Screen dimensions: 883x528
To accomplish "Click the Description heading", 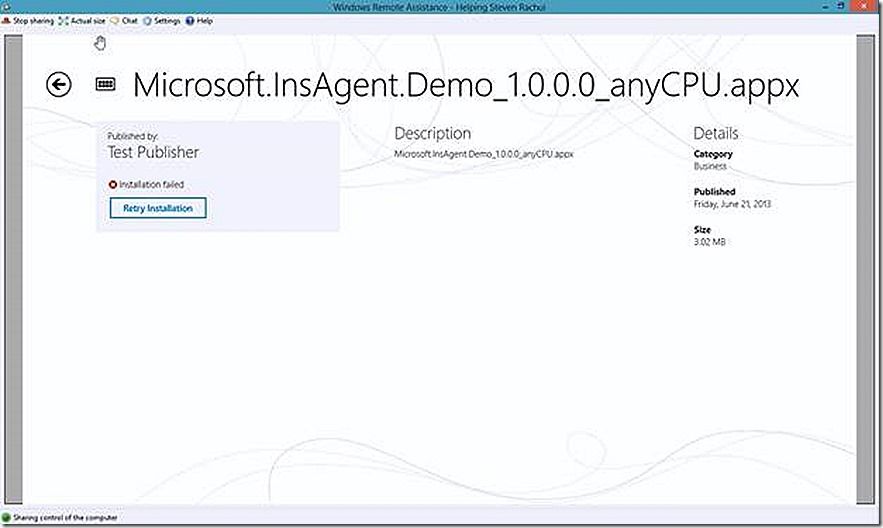I will (432, 133).
